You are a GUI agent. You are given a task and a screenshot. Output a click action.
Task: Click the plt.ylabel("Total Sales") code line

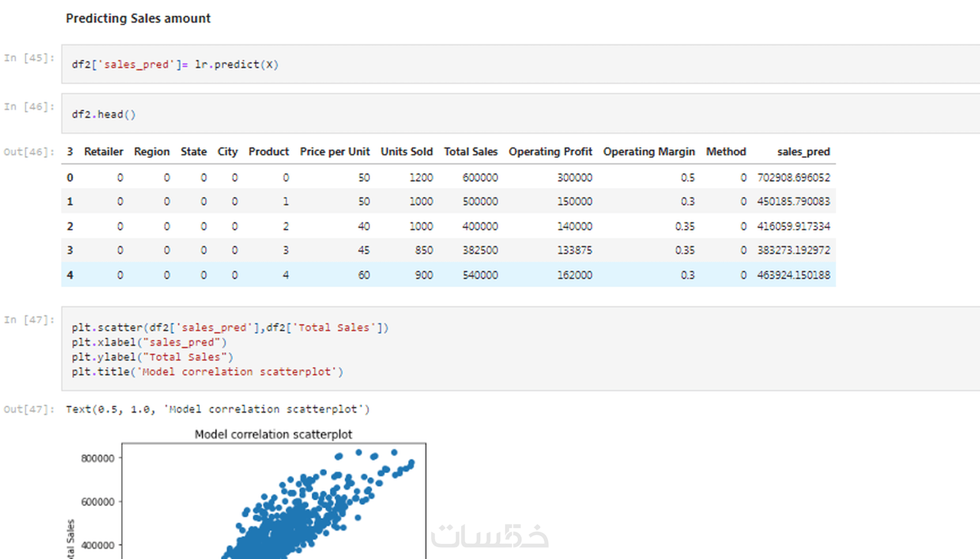pos(153,357)
